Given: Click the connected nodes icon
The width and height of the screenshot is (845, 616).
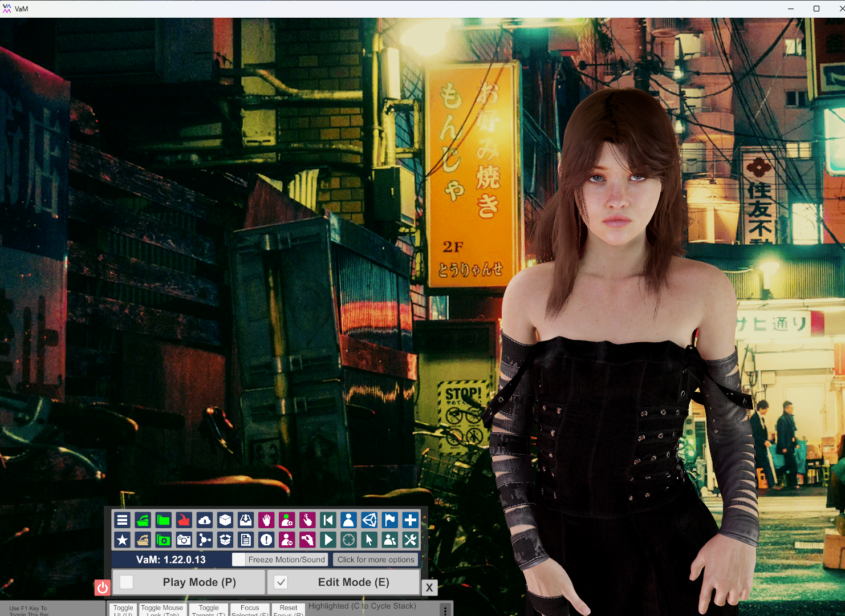Looking at the screenshot, I should pyautogui.click(x=204, y=540).
